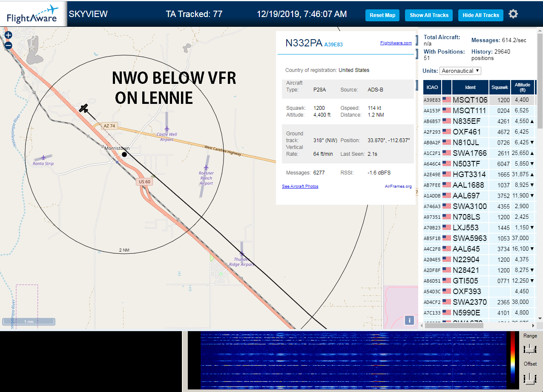Select the N28421 aircraft row
543x392 pixels.
click(x=479, y=270)
